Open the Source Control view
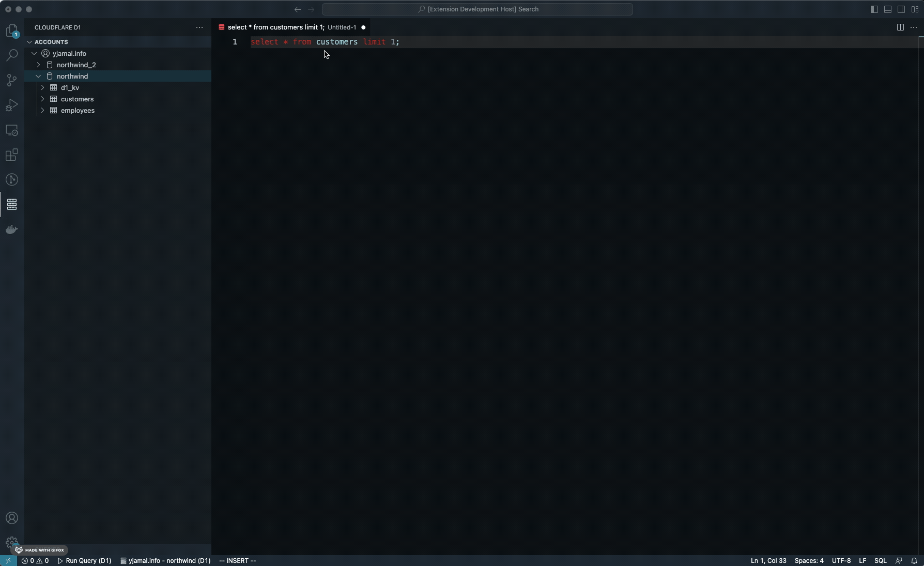The height and width of the screenshot is (566, 924). pyautogui.click(x=12, y=80)
